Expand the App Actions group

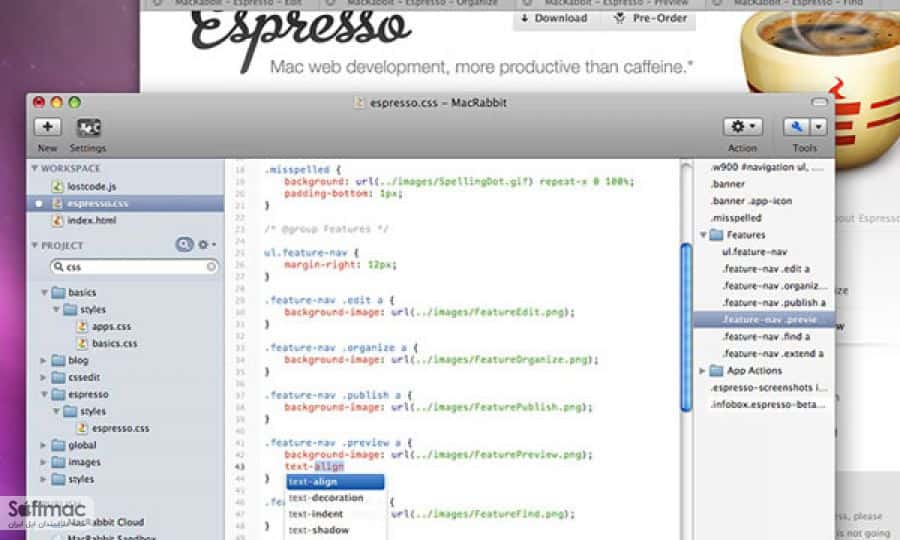click(x=703, y=371)
